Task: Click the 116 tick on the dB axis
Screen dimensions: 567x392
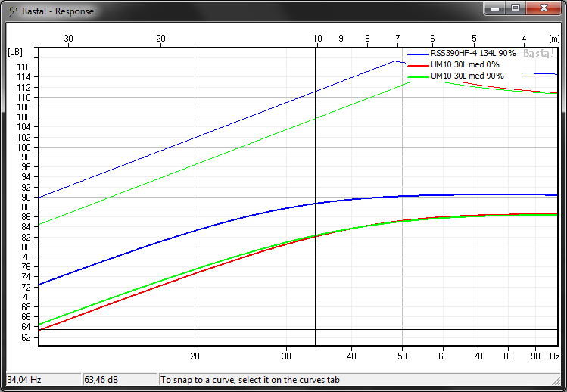Action: pos(23,67)
